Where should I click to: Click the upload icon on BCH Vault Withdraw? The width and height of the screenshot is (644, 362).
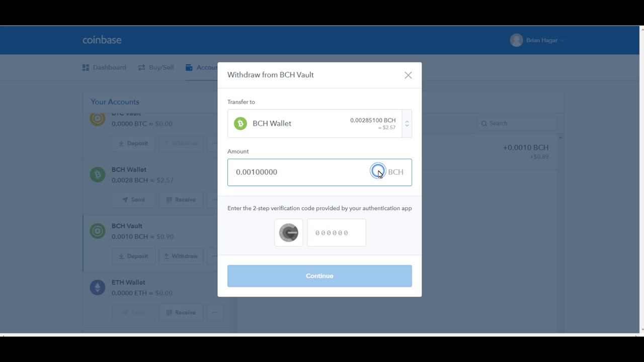point(167,256)
